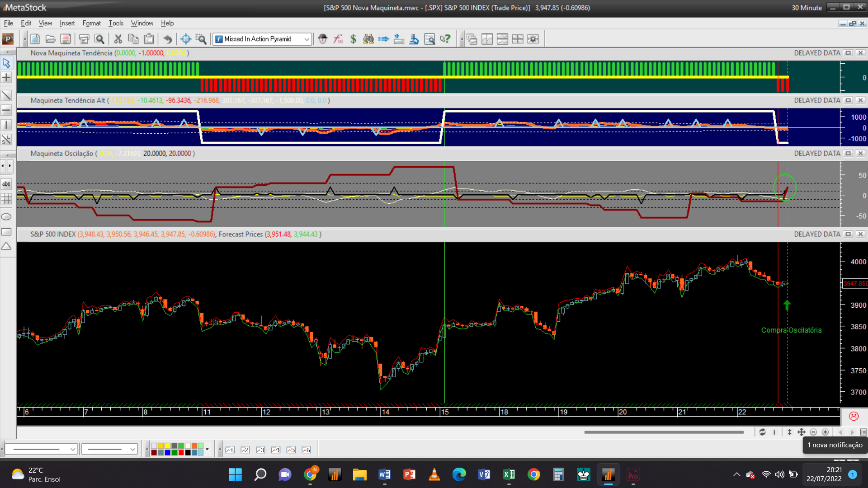This screenshot has width=868, height=488.
Task: Select the ellipse drawing tool
Action: (x=6, y=217)
